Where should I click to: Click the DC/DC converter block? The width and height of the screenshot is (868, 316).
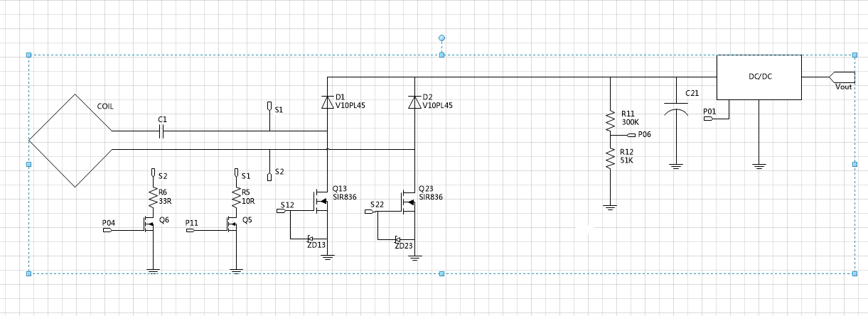pos(759,77)
